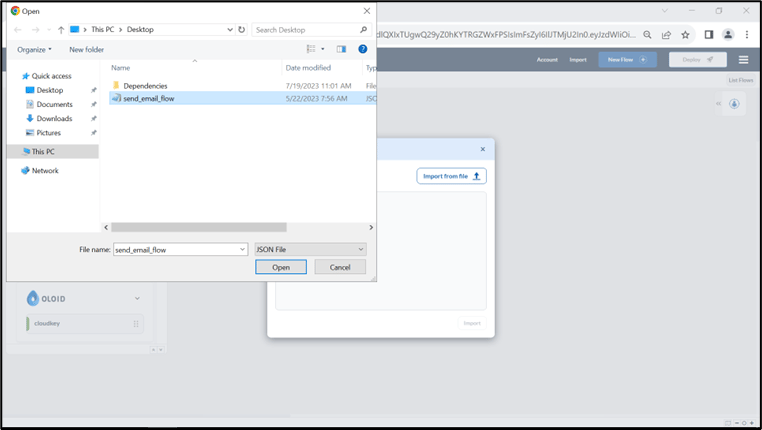762x430 pixels.
Task: Refresh the Desktop folder listing
Action: point(242,30)
